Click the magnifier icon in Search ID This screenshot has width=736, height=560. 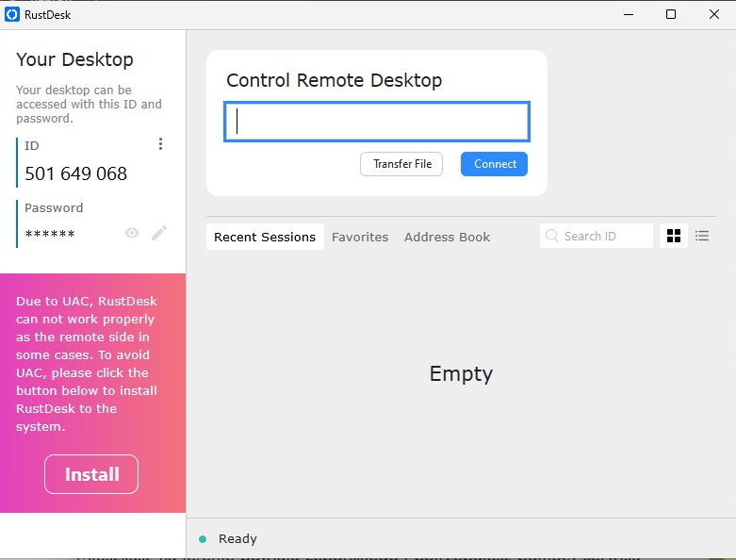pyautogui.click(x=552, y=236)
